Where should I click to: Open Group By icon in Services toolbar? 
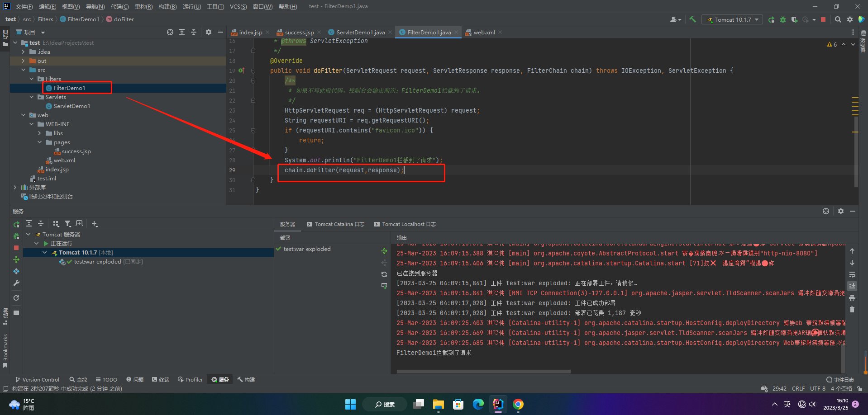point(56,223)
